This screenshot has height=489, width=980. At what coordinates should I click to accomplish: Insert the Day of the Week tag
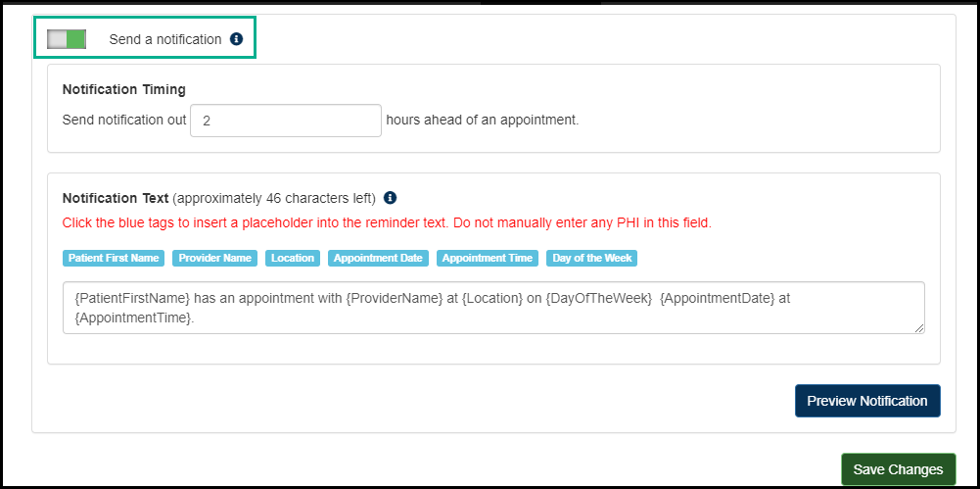[x=591, y=258]
